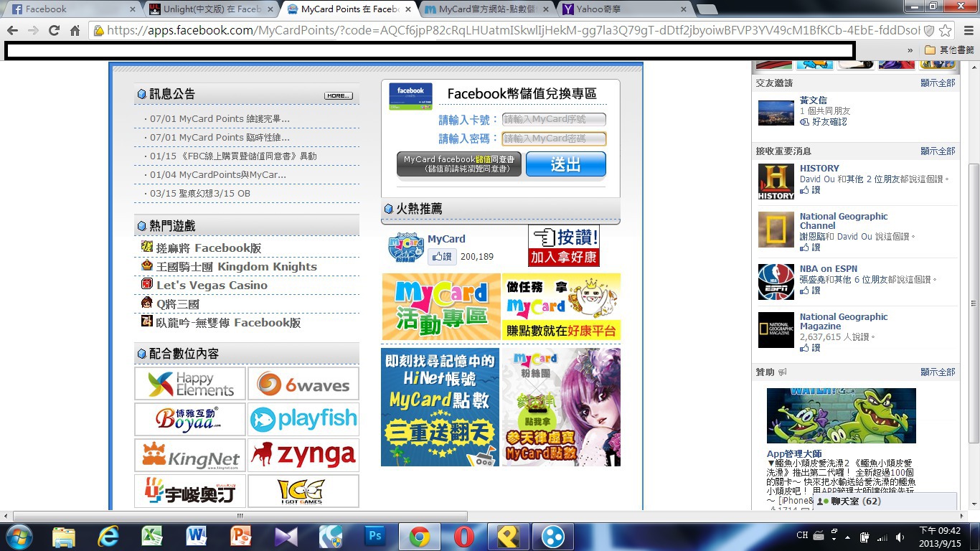The width and height of the screenshot is (980, 551).
Task: Click the 臥龍吟-無雙傳 game icon
Action: (147, 321)
